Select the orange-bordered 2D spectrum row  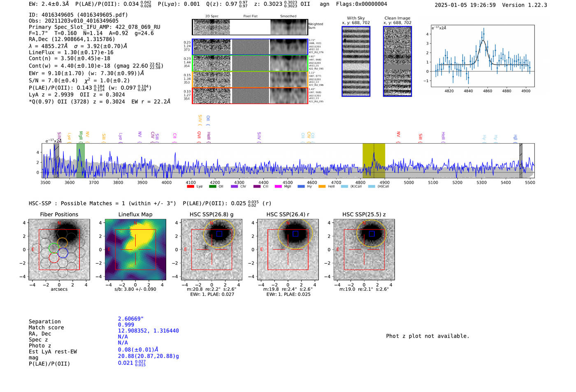coord(250,79)
